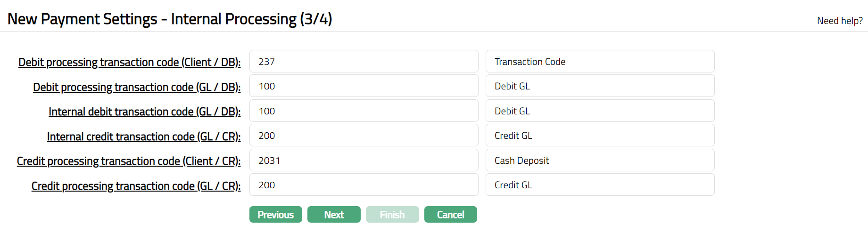Viewport: 868px width, 233px height.
Task: Open the Need help? link
Action: (840, 21)
